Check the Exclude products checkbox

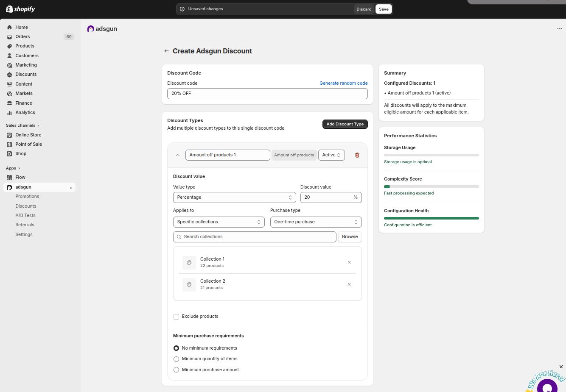[177, 317]
